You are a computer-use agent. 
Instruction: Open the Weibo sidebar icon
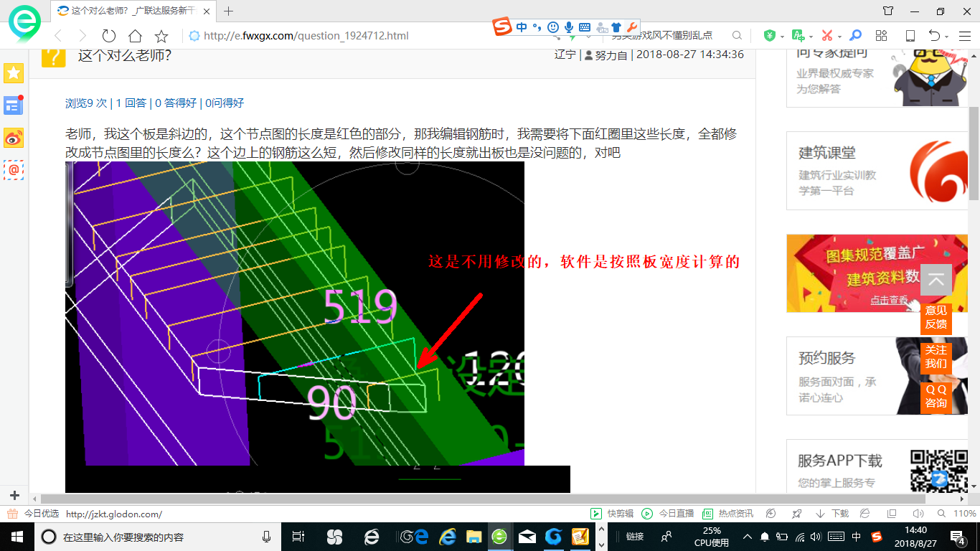point(14,138)
